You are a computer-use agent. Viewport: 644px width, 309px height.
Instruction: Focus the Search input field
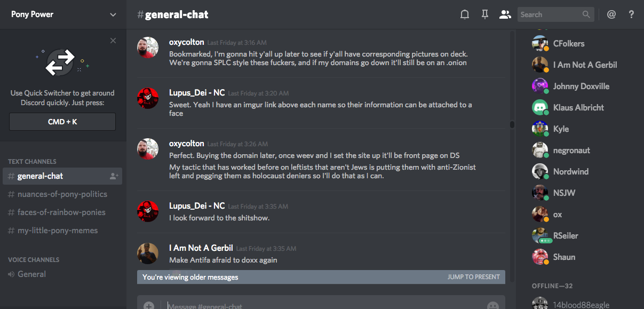coord(550,14)
